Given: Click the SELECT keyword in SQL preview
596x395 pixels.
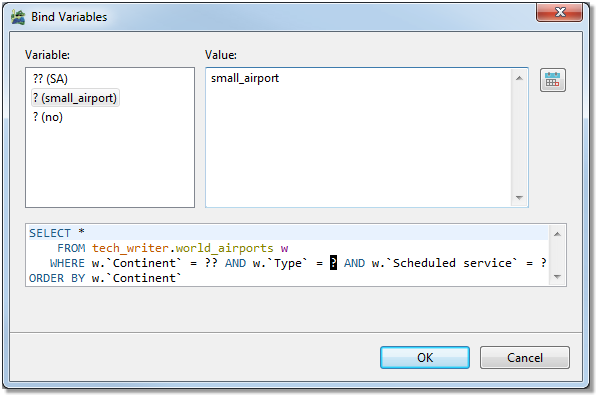Looking at the screenshot, I should pos(50,233).
